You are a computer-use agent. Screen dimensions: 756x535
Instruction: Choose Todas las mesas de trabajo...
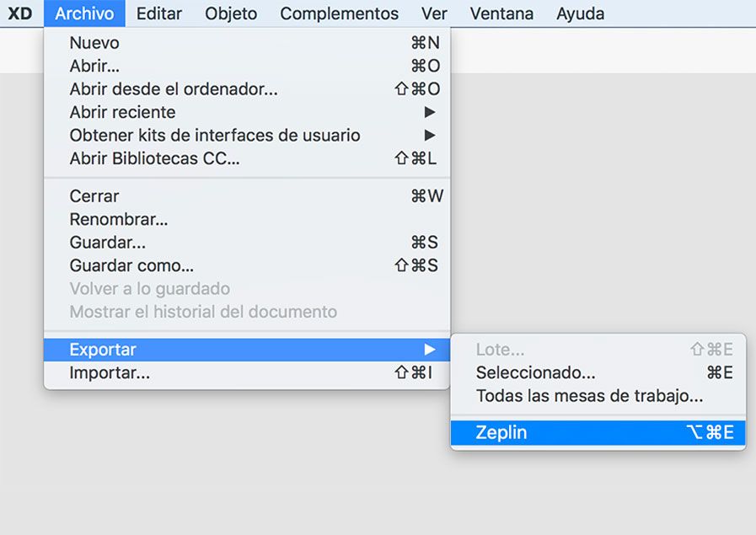573,396
